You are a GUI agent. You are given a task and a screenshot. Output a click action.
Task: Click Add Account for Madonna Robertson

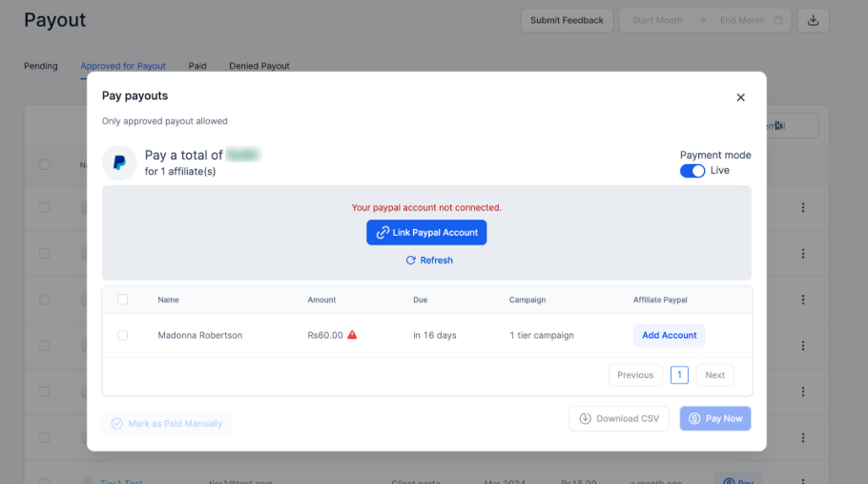(x=669, y=335)
